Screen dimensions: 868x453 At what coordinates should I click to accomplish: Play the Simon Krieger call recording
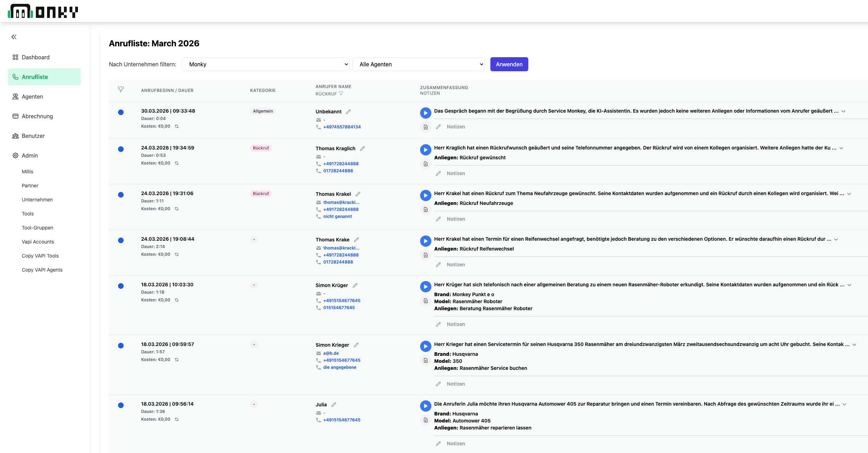tap(425, 346)
